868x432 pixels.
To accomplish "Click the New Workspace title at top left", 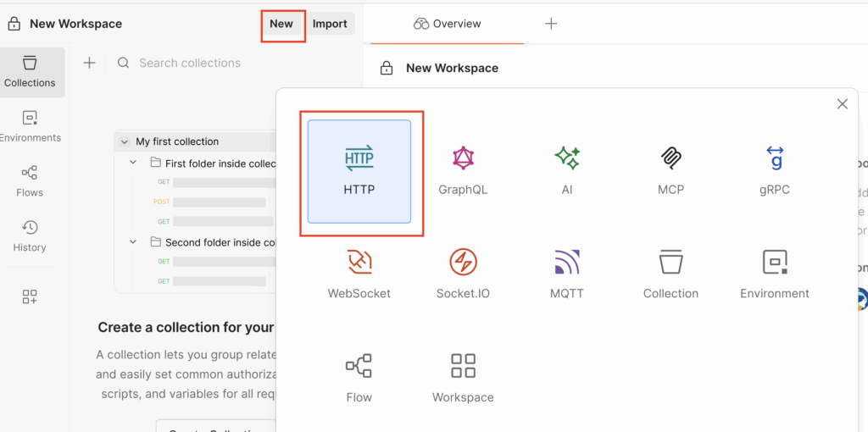I will [x=75, y=24].
